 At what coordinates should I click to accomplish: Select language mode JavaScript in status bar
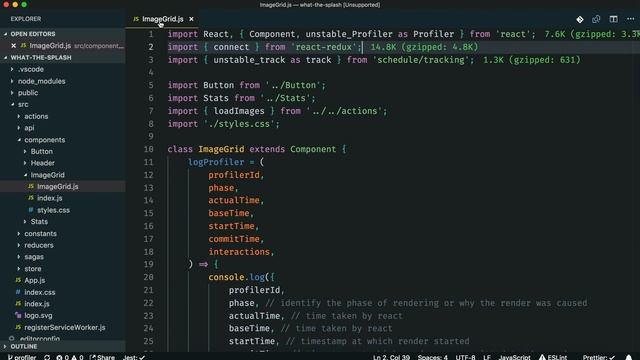[515, 357]
